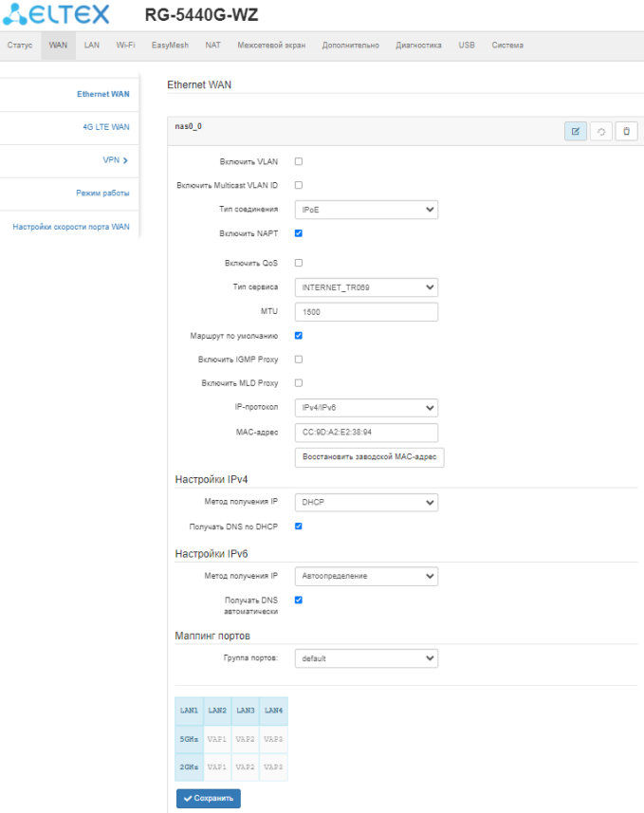Switch to the Wi-Fi tab
This screenshot has width=644, height=813.
point(125,46)
